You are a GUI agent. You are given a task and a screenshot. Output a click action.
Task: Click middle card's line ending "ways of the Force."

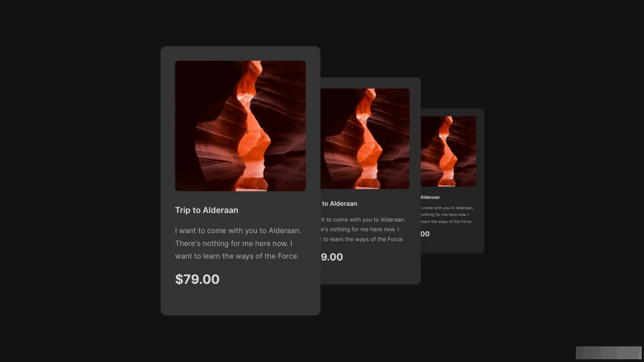coord(362,239)
